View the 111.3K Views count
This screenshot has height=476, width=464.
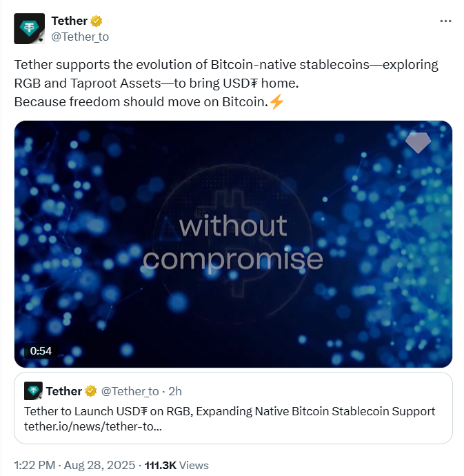pyautogui.click(x=176, y=465)
